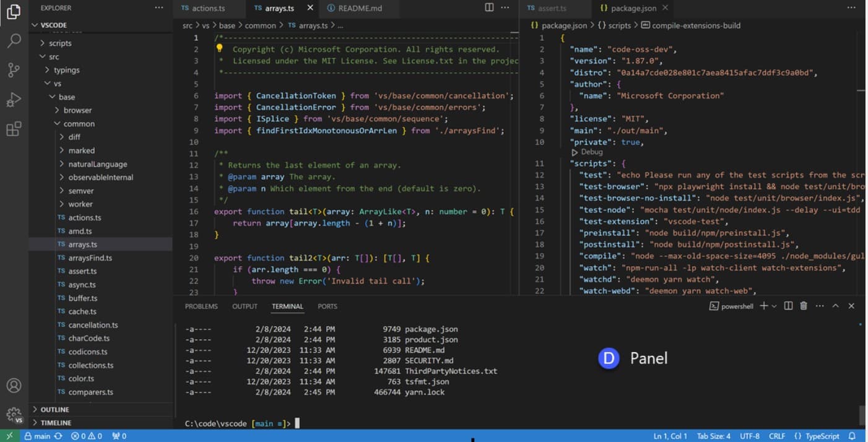The image size is (868, 442).
Task: Collapse the base folder
Action: pyautogui.click(x=67, y=97)
